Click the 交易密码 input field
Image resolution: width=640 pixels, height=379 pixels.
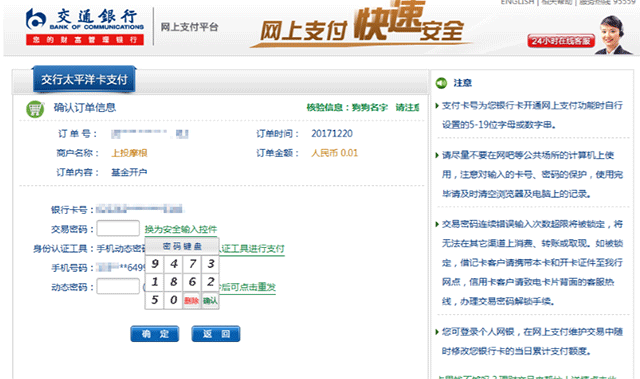[x=118, y=228]
